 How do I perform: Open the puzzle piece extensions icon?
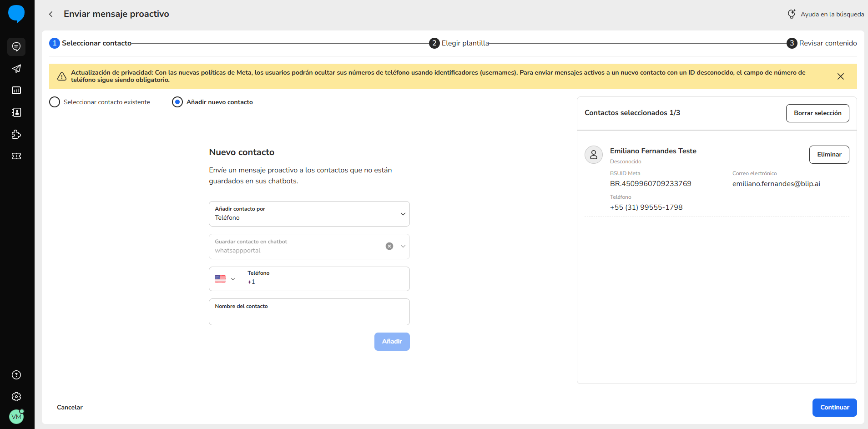pyautogui.click(x=16, y=134)
